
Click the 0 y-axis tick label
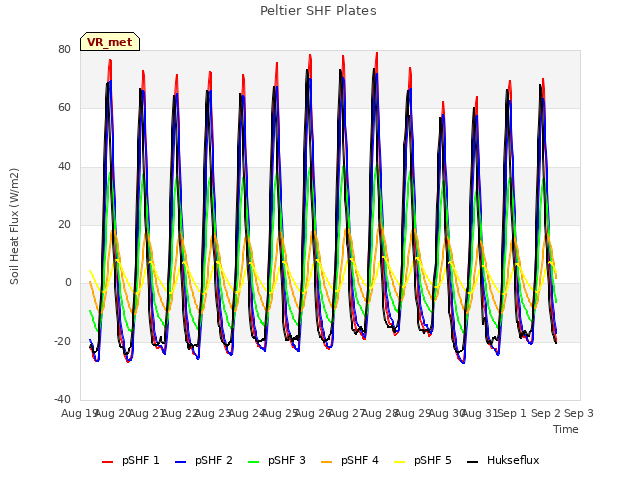click(x=68, y=282)
